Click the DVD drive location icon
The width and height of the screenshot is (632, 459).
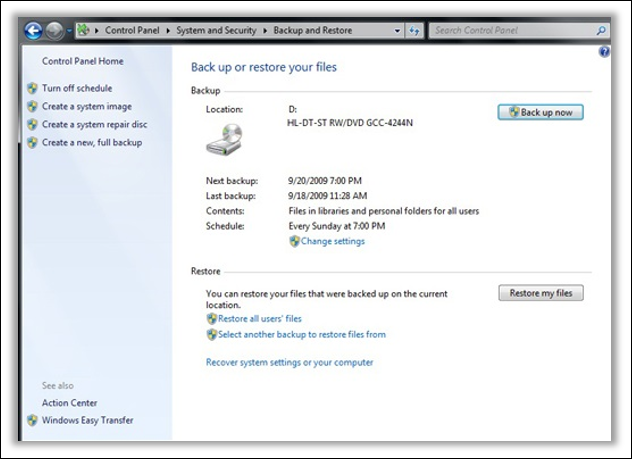[225, 139]
